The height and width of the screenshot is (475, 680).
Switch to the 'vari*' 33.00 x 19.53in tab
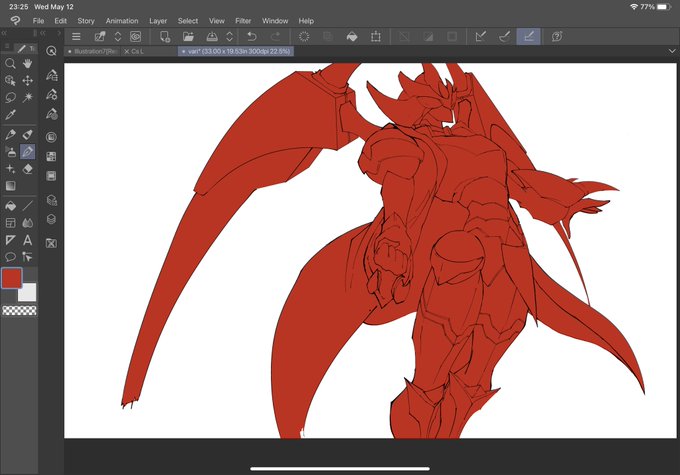coord(236,51)
